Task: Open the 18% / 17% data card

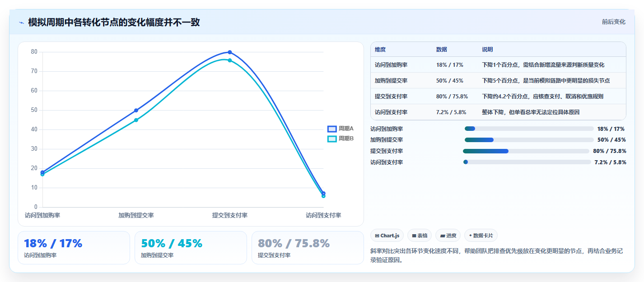Action: click(x=74, y=248)
